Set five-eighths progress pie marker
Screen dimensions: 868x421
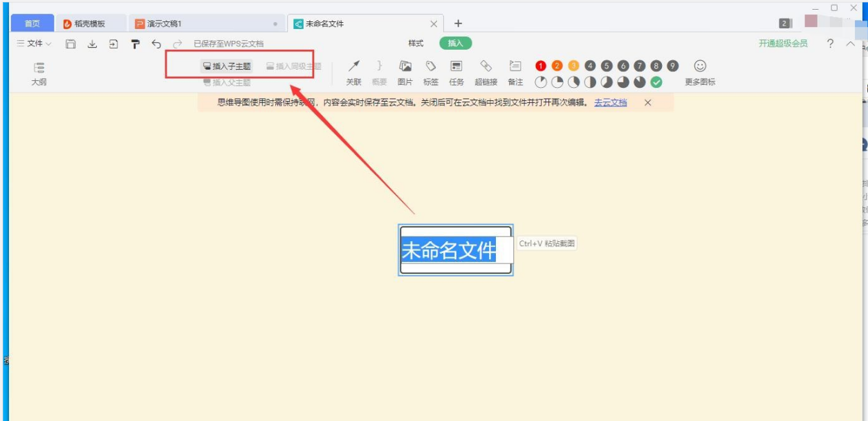[x=607, y=82]
